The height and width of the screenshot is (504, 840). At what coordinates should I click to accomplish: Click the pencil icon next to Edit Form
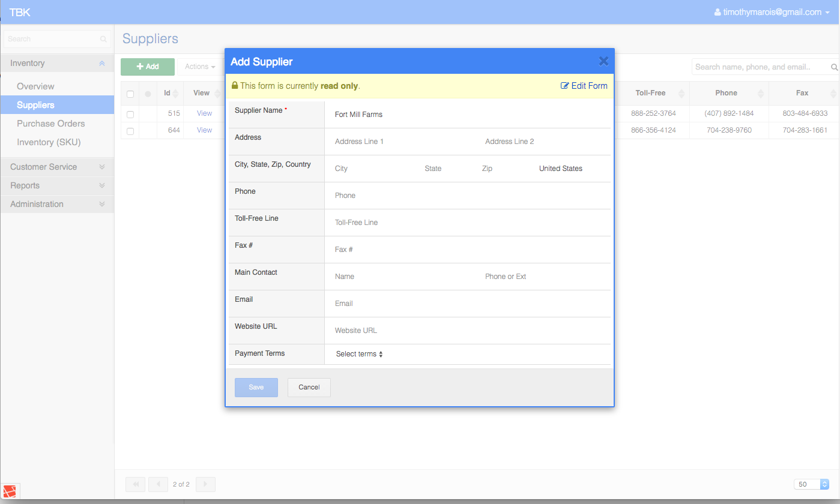(565, 86)
